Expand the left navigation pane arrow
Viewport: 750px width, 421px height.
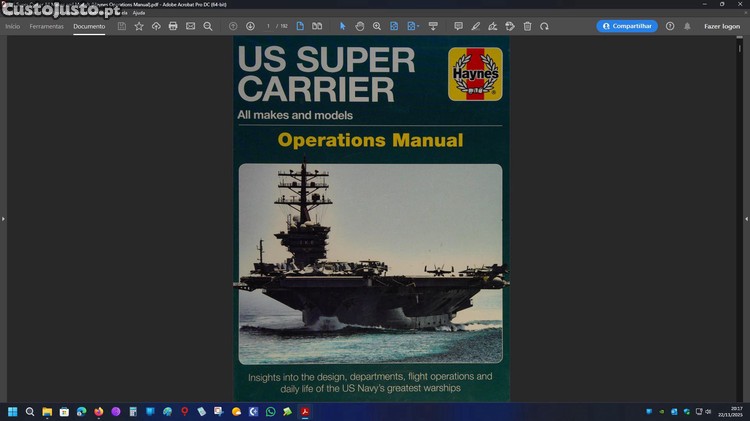(x=4, y=218)
